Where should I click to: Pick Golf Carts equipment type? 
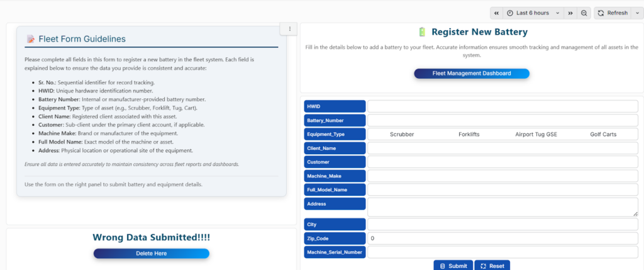pyautogui.click(x=603, y=134)
